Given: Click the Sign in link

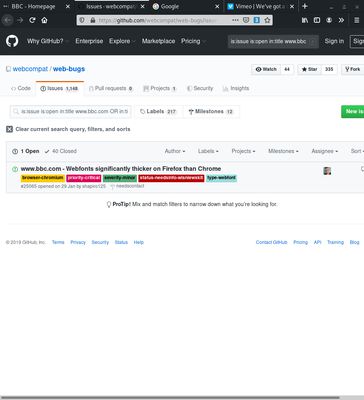Looking at the screenshot, I should click(x=334, y=41).
